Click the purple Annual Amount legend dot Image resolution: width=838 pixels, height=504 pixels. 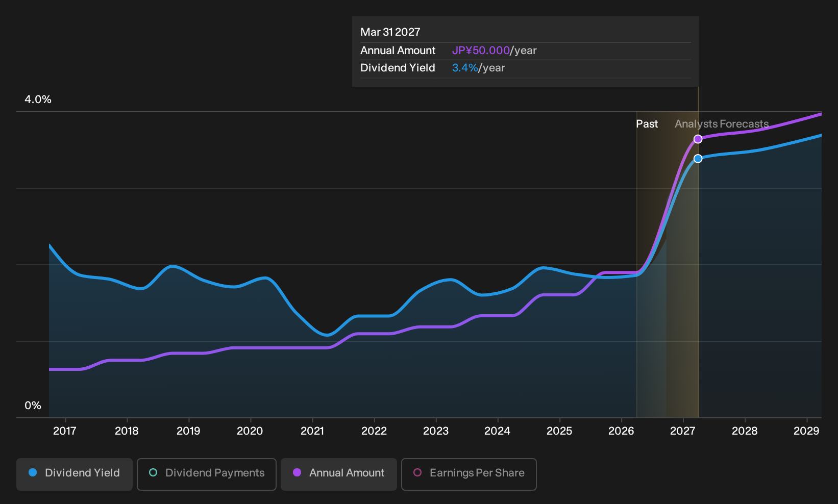coord(297,473)
